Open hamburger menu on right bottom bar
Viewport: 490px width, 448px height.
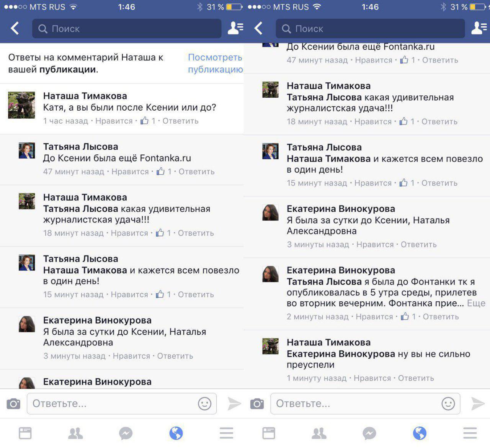pyautogui.click(x=470, y=433)
